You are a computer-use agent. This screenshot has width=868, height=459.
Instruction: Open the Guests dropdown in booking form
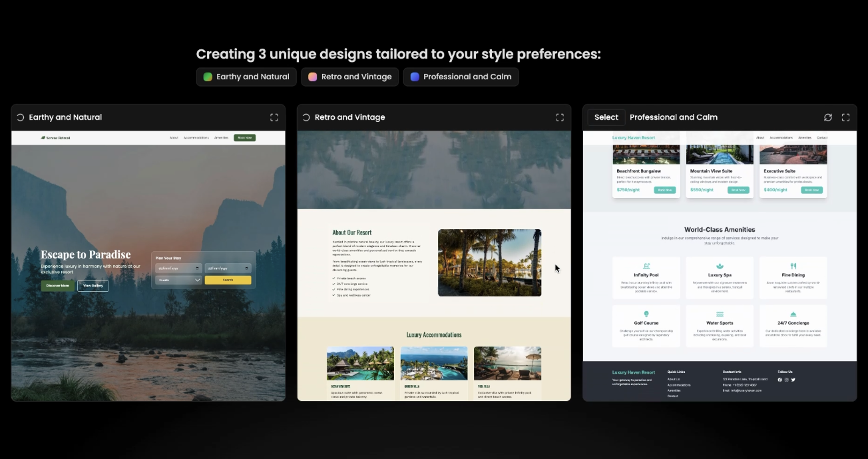click(x=178, y=280)
